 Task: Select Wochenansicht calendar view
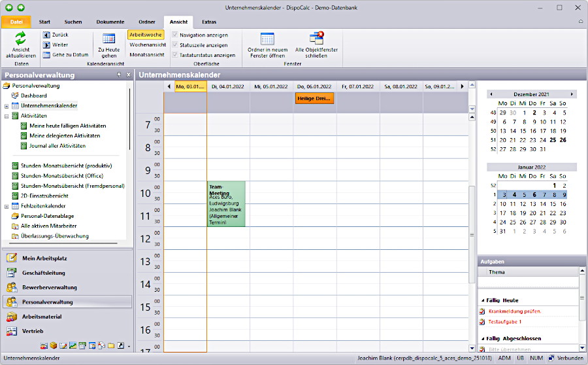(x=147, y=44)
